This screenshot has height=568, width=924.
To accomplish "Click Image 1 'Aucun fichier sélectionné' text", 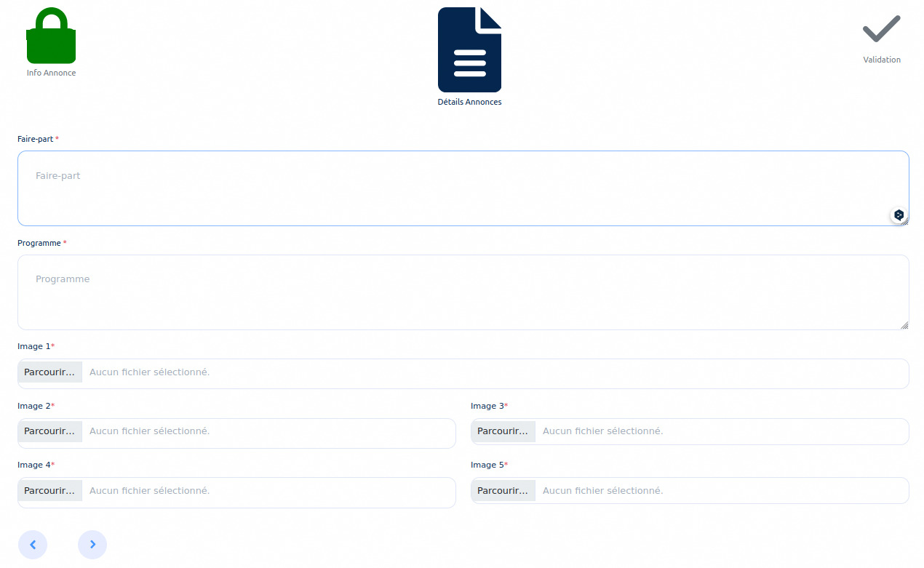I will point(149,372).
